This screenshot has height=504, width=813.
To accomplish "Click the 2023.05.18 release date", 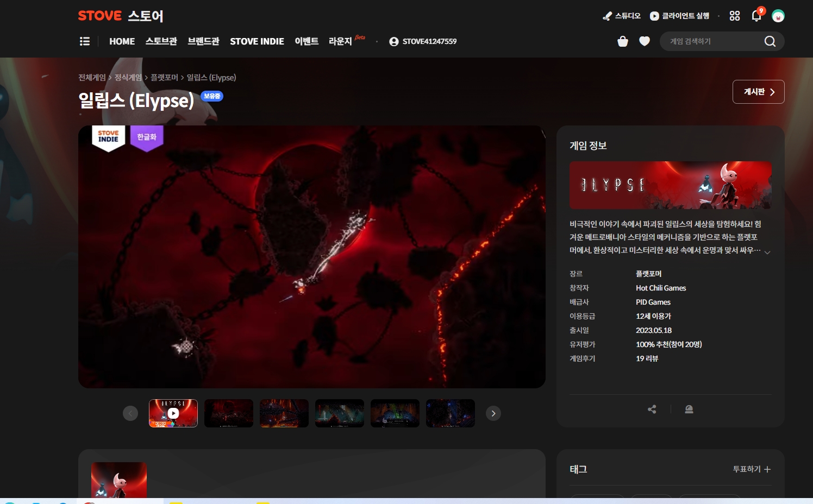I will 654,330.
